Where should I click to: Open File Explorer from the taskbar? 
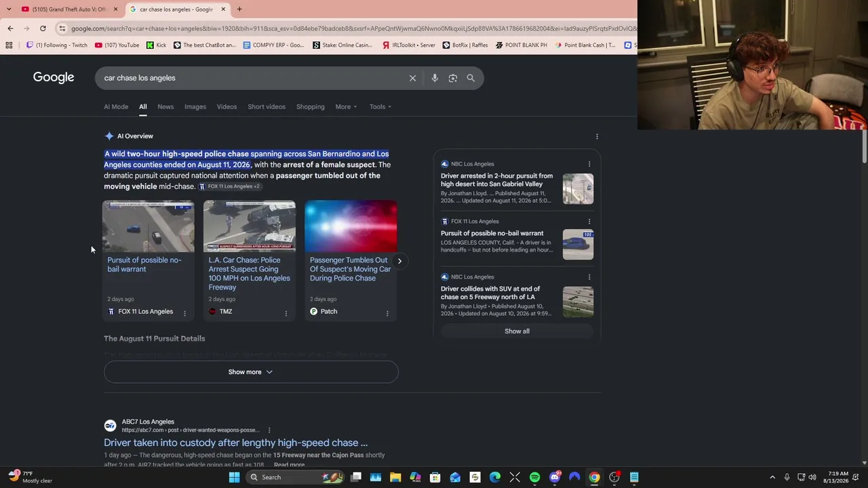click(395, 477)
